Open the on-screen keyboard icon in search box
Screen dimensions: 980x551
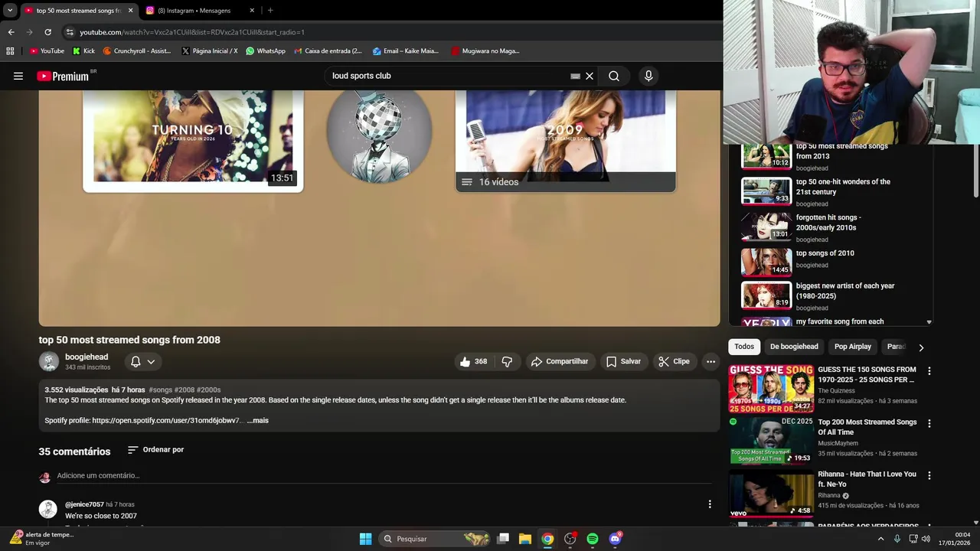tap(575, 76)
